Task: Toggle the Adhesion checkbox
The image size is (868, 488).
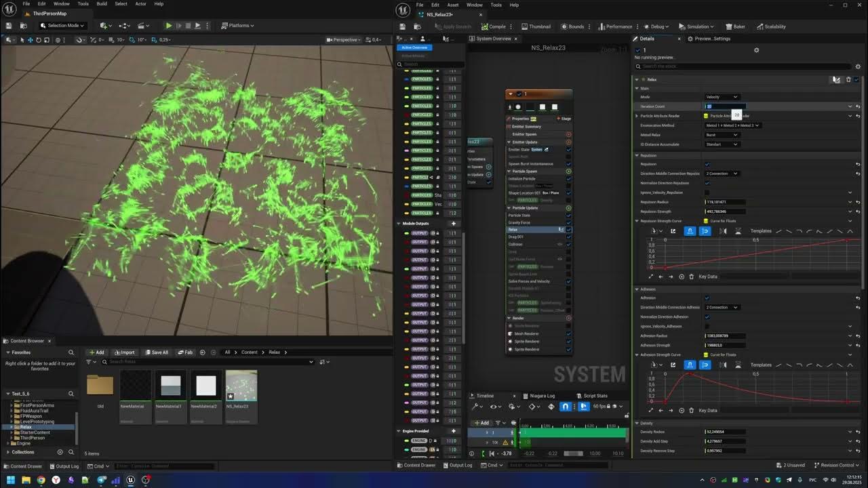Action: 707,298
